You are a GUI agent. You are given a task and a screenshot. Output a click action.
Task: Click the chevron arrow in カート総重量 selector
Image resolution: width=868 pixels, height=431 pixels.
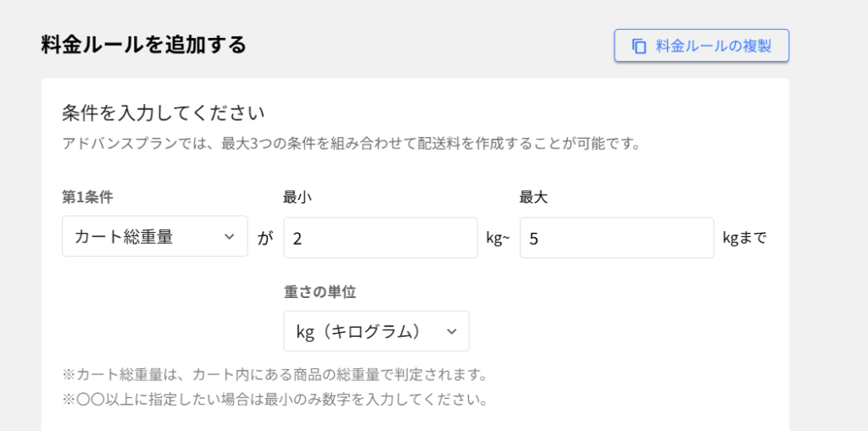point(229,237)
